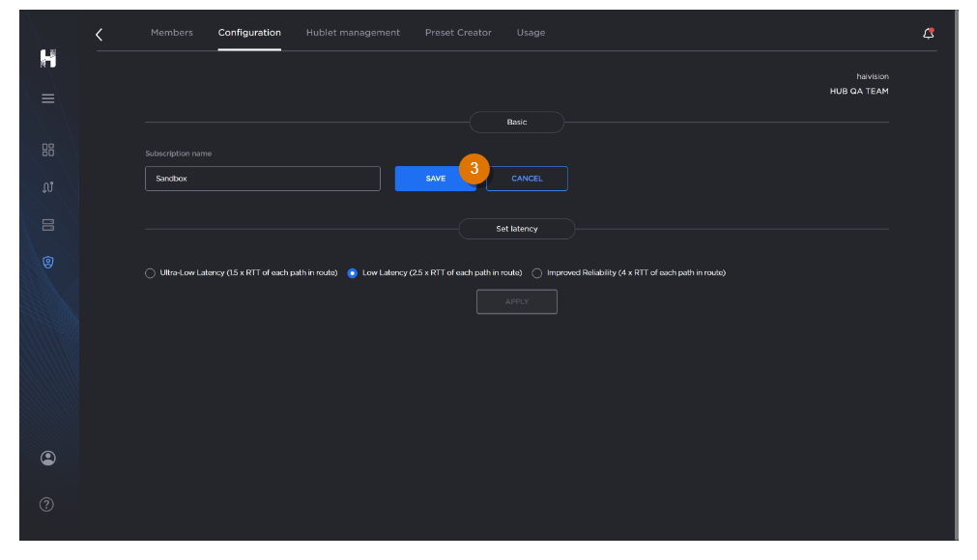Select the Improved Reliability radio option

click(537, 273)
